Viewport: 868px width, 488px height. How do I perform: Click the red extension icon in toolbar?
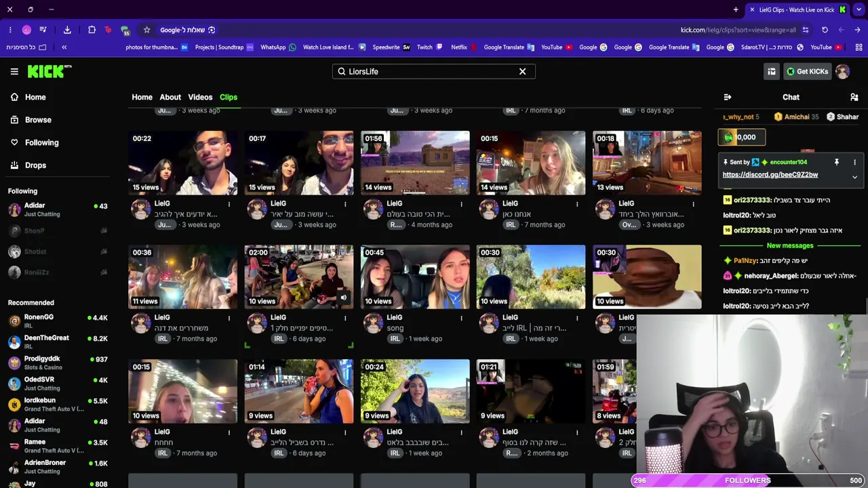[108, 30]
